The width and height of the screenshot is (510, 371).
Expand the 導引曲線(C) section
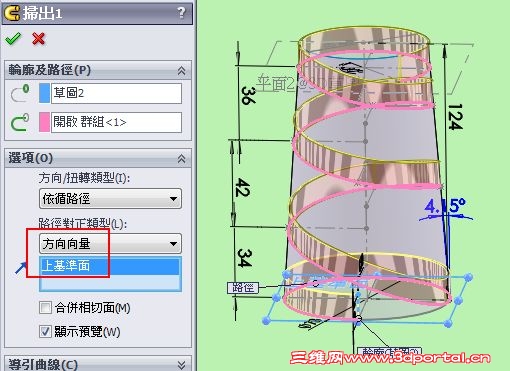[x=181, y=365]
